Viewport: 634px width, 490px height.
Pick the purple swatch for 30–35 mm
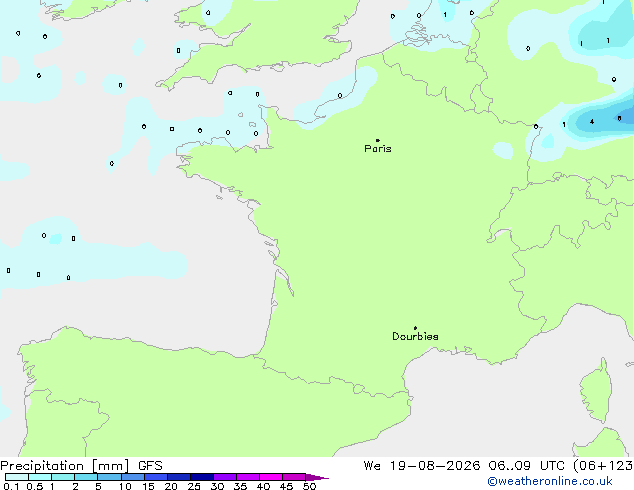(x=224, y=477)
